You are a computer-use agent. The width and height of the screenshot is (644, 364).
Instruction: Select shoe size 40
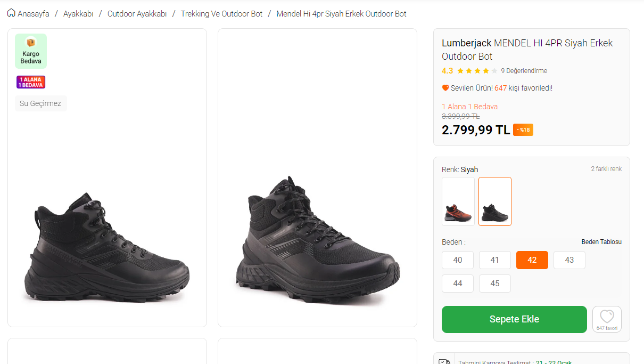pos(458,260)
